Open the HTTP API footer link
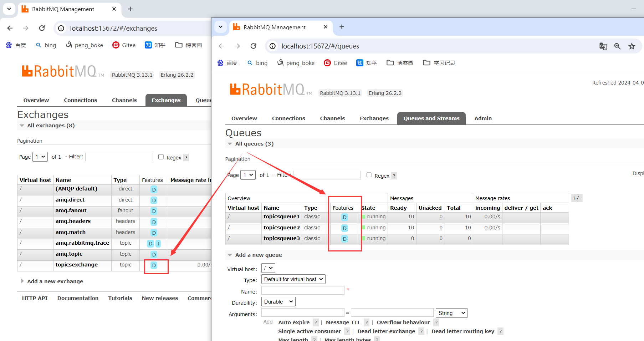The height and width of the screenshot is (341, 644). click(35, 298)
